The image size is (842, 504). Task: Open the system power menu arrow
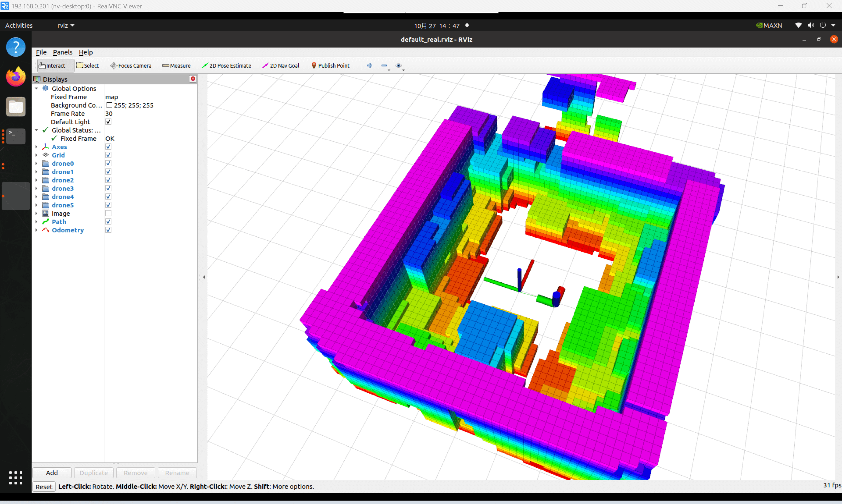(833, 26)
